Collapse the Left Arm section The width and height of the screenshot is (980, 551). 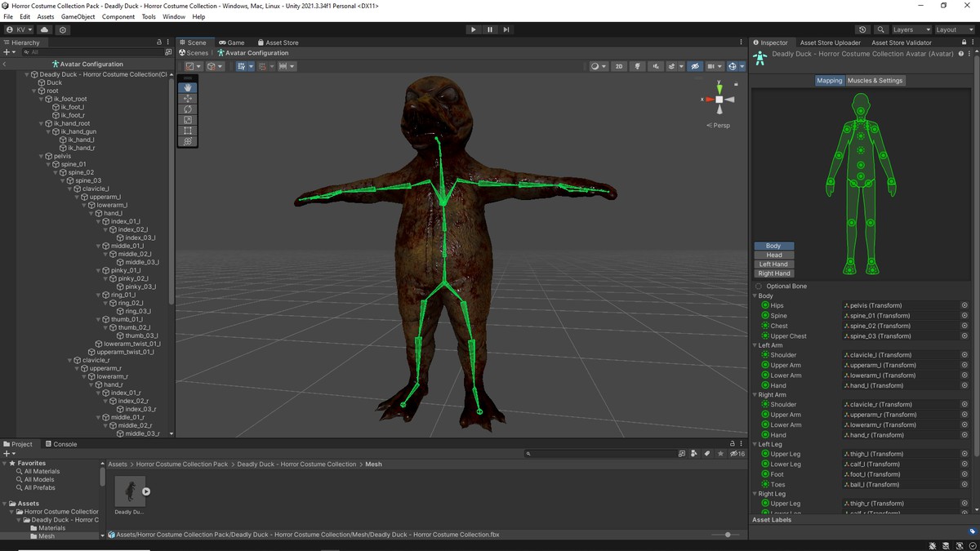pos(755,345)
